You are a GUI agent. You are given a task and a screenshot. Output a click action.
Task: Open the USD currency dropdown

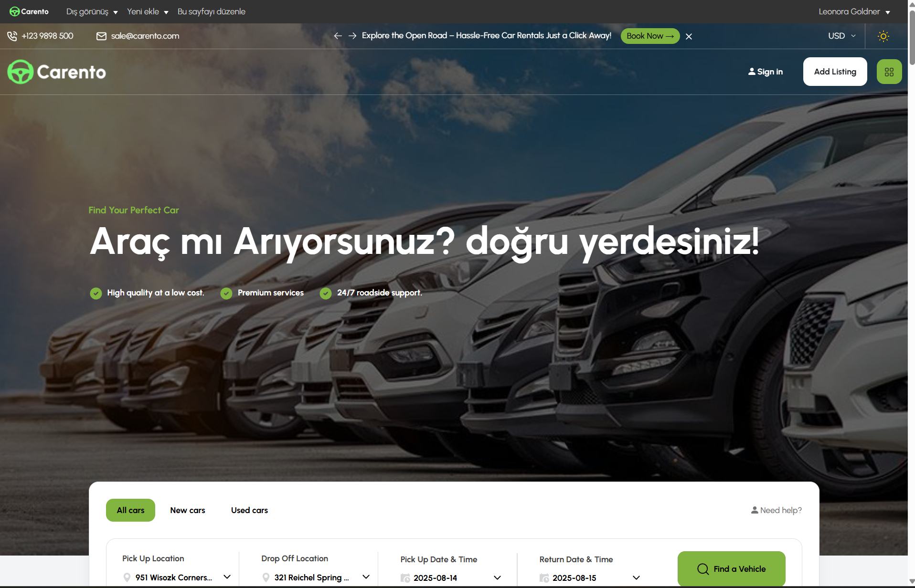coord(841,36)
